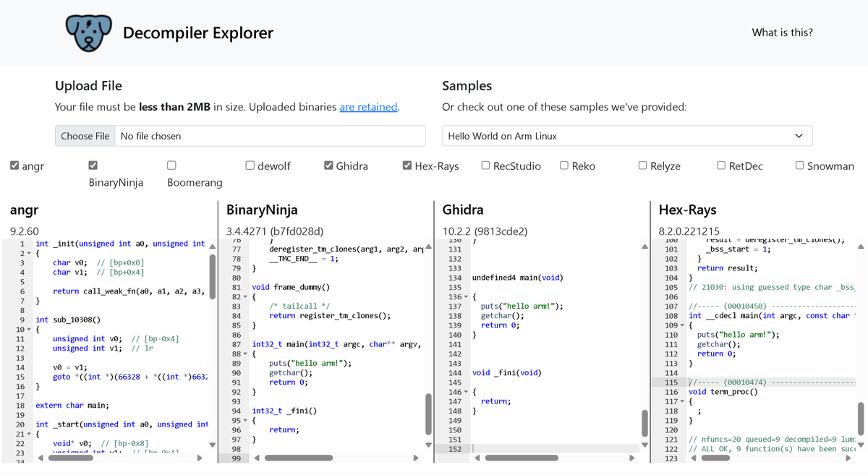Click angr panel scroll up arrow

pyautogui.click(x=212, y=247)
